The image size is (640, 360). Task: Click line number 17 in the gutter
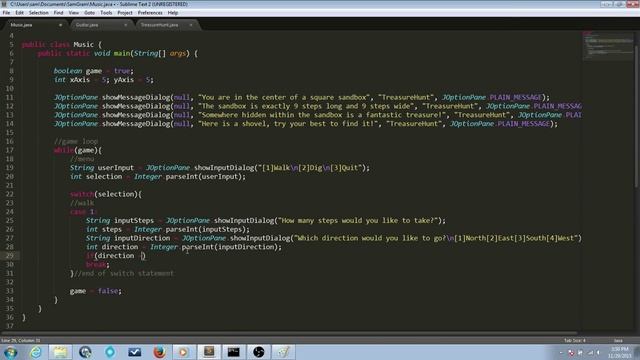9,150
